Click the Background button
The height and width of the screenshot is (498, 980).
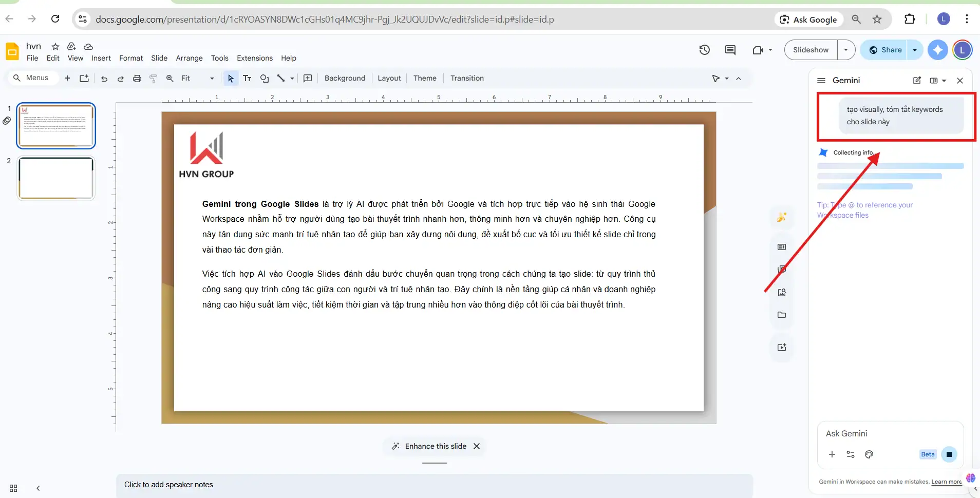[345, 78]
